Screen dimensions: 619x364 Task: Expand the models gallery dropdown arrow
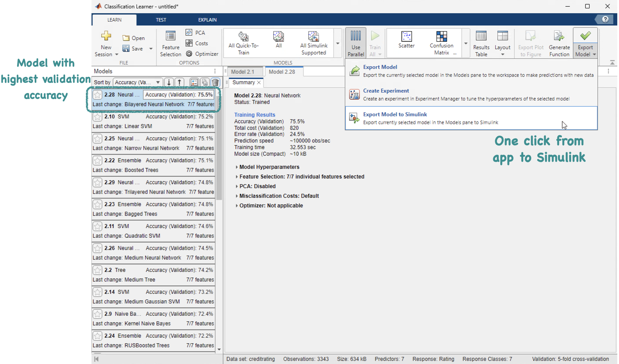(x=337, y=43)
